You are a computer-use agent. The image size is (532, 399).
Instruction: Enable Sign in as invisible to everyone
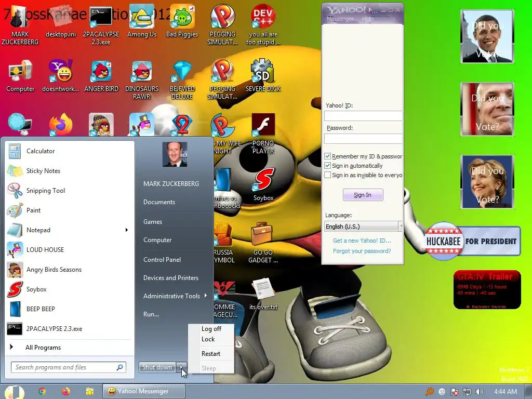[x=327, y=175]
